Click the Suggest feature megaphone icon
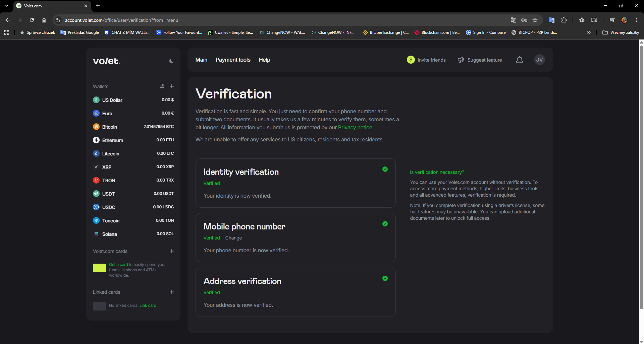 461,60
